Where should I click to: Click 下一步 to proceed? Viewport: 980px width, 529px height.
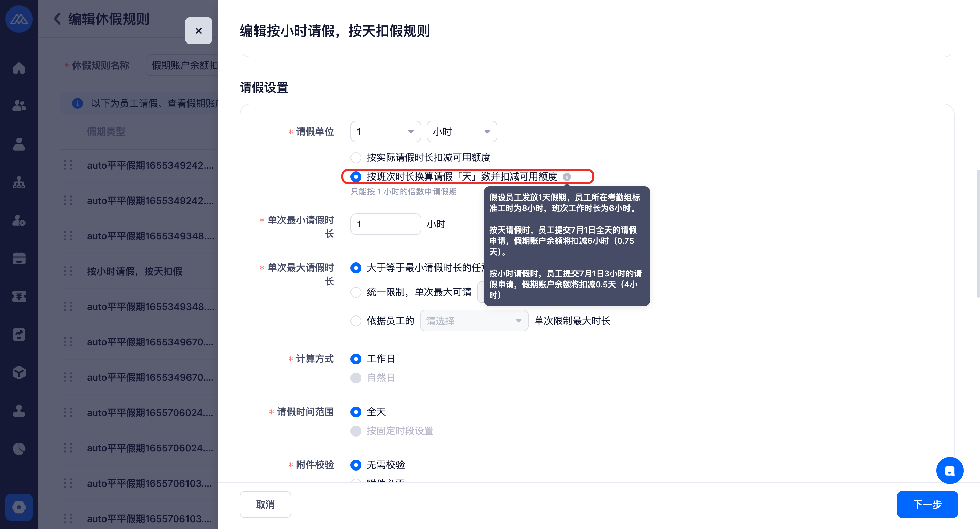click(927, 504)
